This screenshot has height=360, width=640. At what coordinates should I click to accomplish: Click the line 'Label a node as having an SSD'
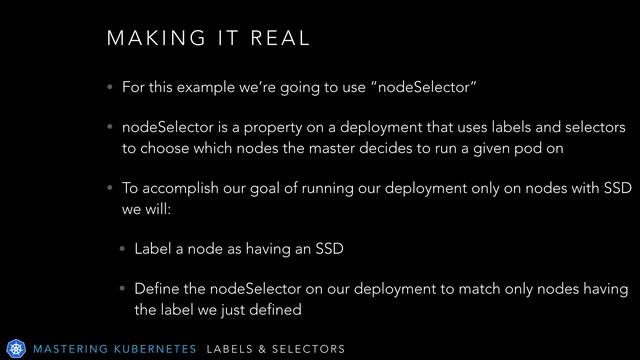point(239,249)
